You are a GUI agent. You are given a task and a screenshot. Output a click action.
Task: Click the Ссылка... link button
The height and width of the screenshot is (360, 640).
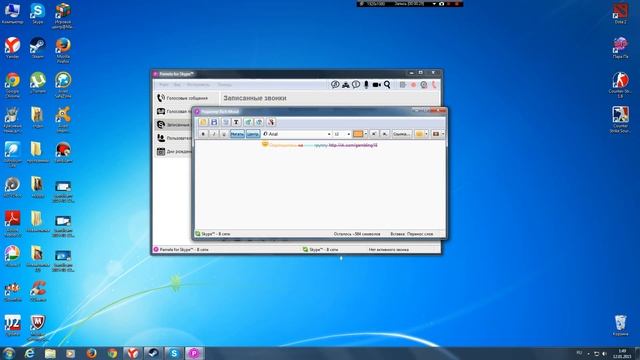[x=402, y=134]
